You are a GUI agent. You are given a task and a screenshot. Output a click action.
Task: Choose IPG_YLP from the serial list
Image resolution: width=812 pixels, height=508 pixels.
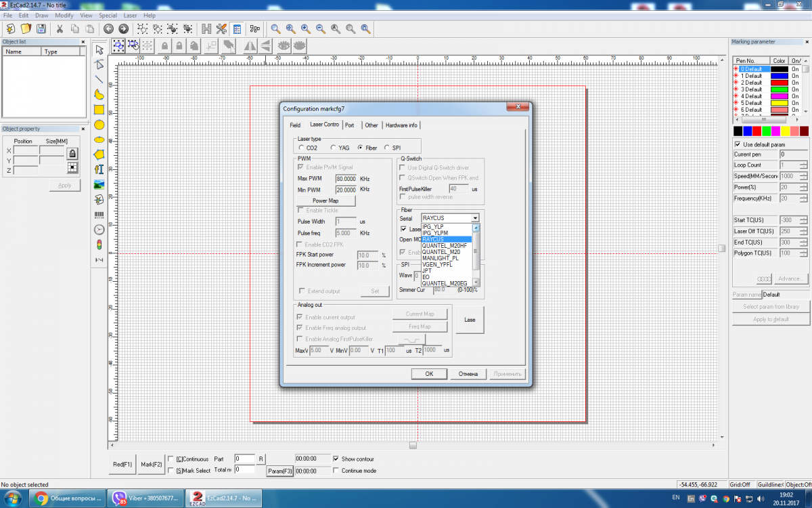(x=446, y=227)
